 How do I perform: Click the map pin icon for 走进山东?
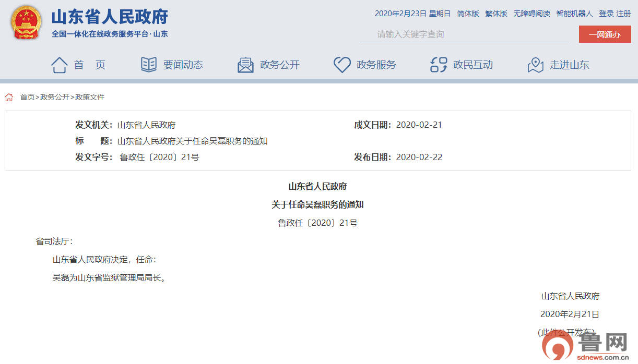[x=535, y=65]
